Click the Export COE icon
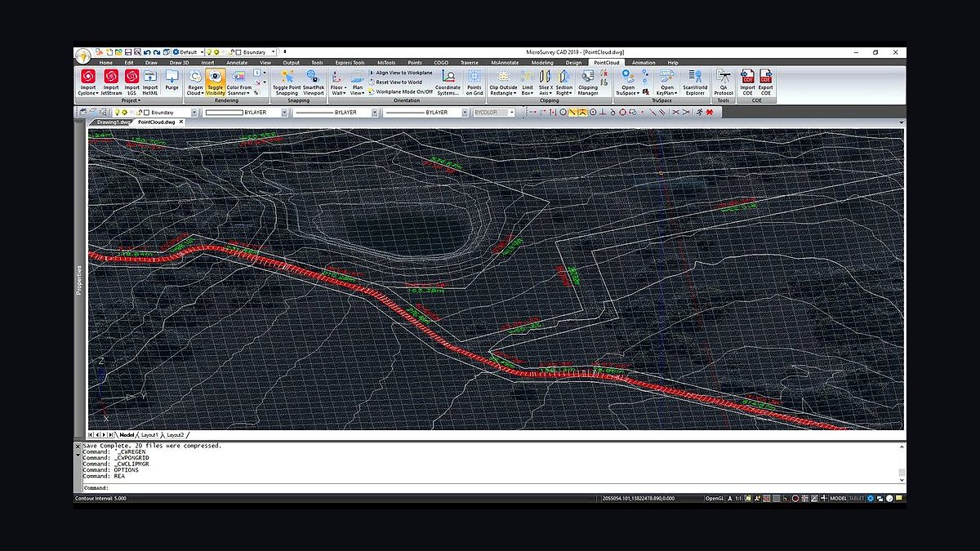The width and height of the screenshot is (980, 551). coord(765,76)
